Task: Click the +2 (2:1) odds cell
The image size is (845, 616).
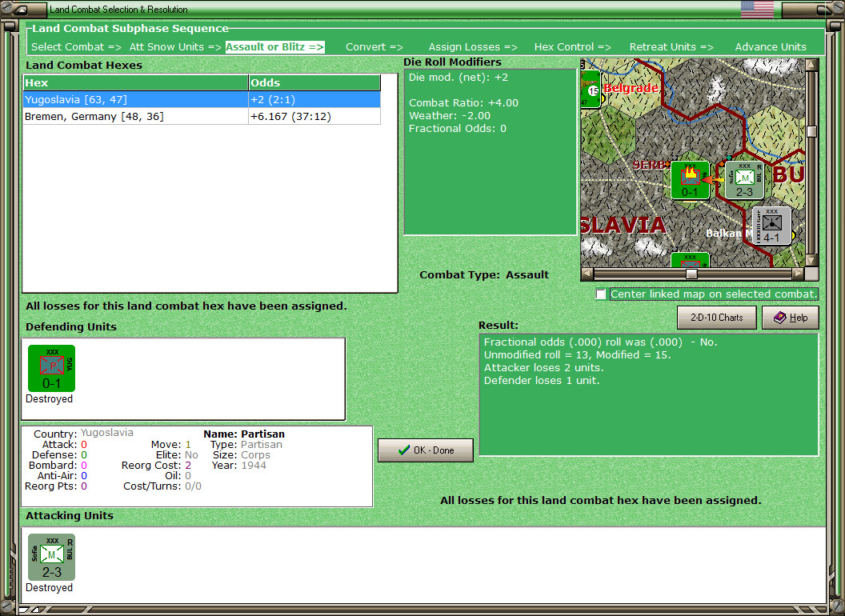Action: 314,100
